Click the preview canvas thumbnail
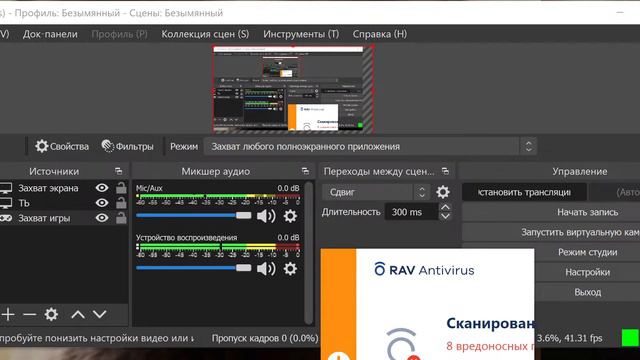640x360 pixels. click(x=293, y=89)
